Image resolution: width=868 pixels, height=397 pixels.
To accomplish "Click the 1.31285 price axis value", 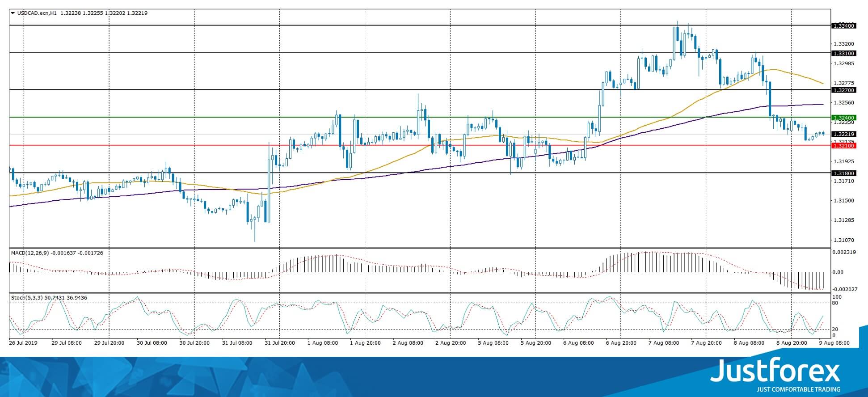I will [x=843, y=220].
